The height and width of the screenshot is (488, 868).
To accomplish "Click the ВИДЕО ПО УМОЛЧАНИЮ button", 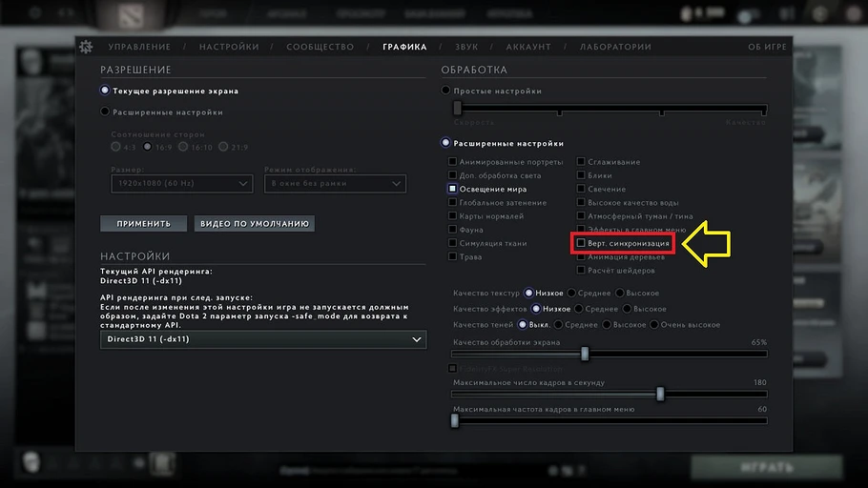I will (255, 224).
